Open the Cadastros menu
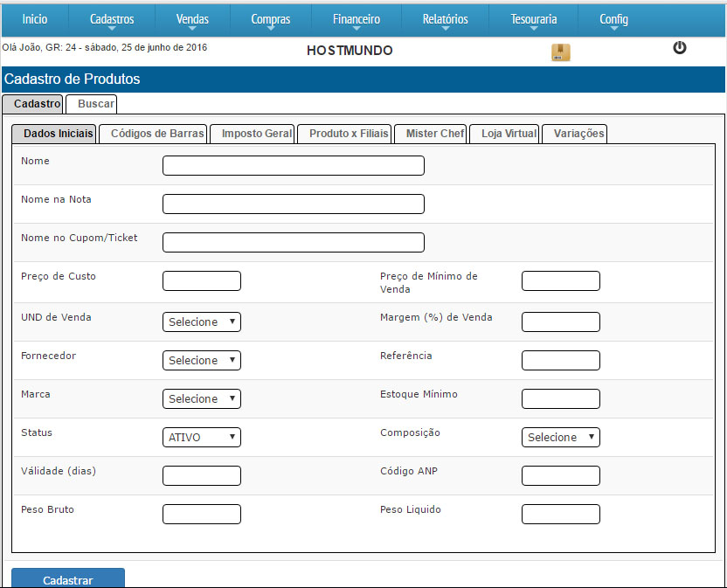 (112, 19)
